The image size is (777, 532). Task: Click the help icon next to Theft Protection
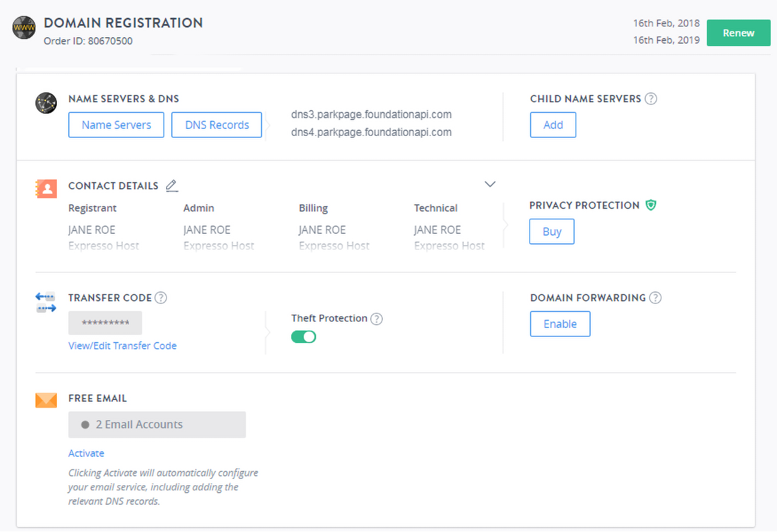[376, 319]
